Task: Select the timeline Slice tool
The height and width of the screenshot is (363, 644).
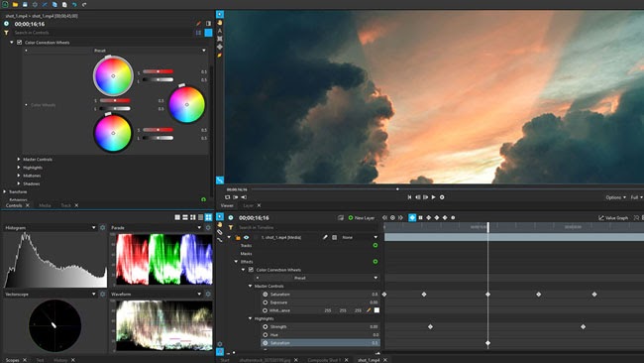Action: pyautogui.click(x=220, y=232)
